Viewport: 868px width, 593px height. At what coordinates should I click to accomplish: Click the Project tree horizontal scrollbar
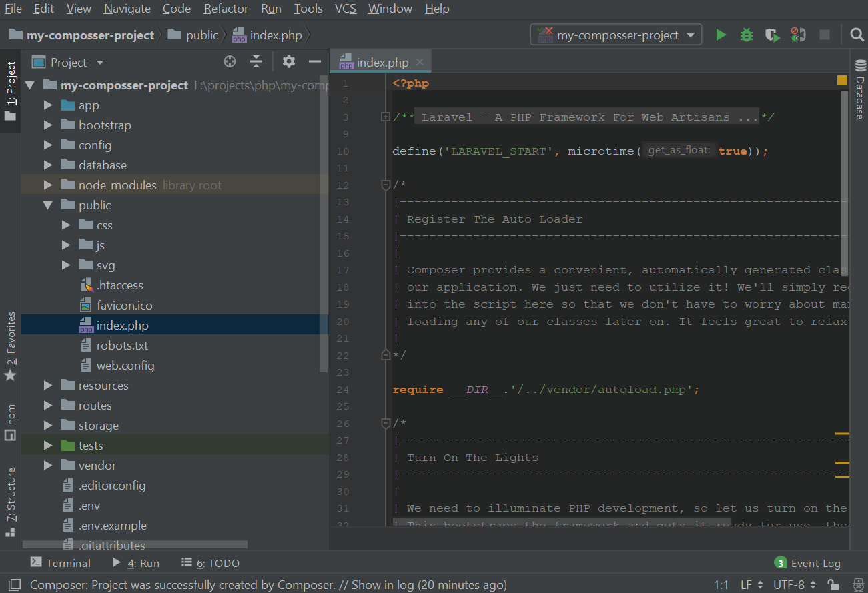point(135,544)
